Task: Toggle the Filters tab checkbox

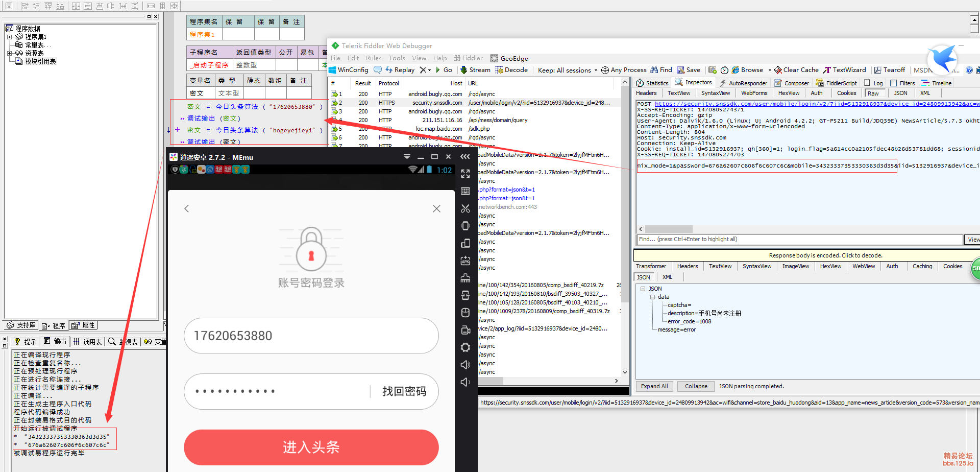Action: pyautogui.click(x=893, y=83)
